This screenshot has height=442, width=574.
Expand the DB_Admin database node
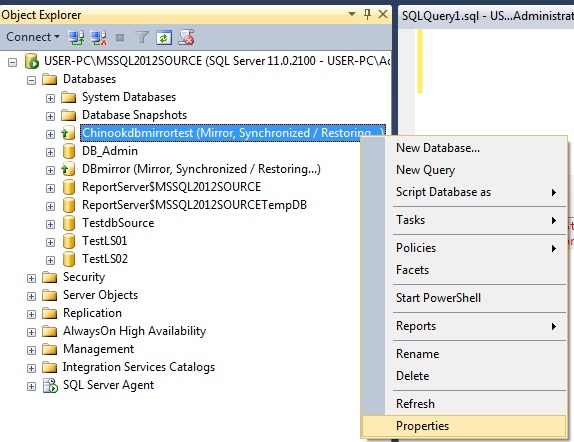click(x=50, y=152)
